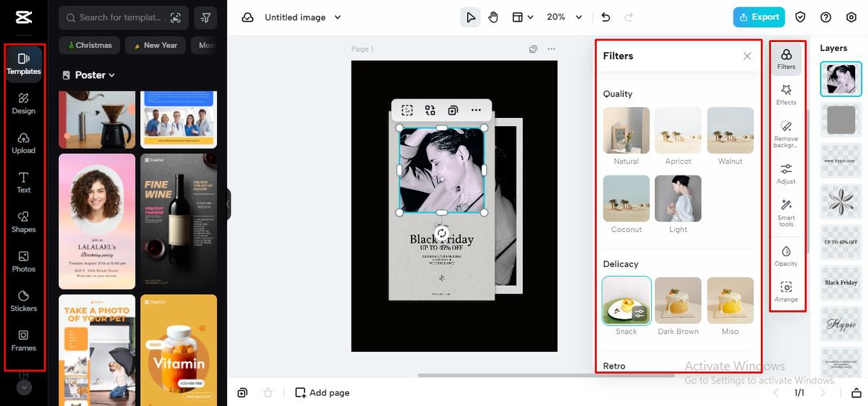Open the settings hexagon icon
The width and height of the screenshot is (868, 406).
coord(852,17)
